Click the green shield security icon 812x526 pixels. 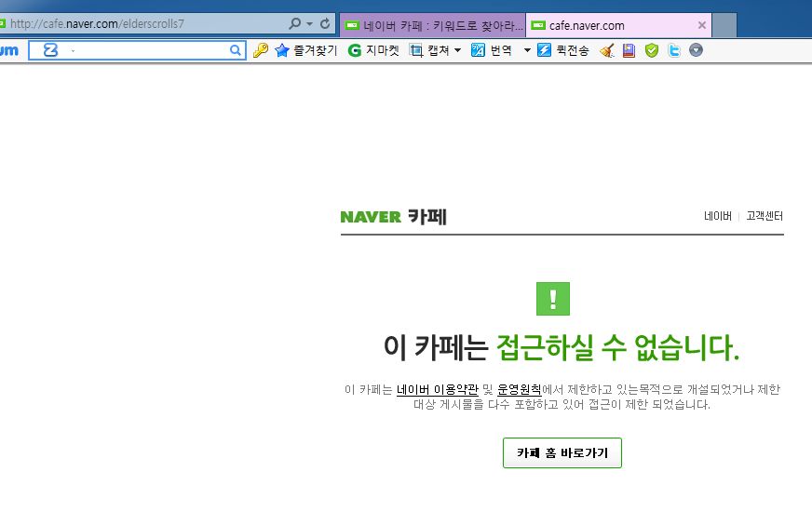pyautogui.click(x=652, y=50)
